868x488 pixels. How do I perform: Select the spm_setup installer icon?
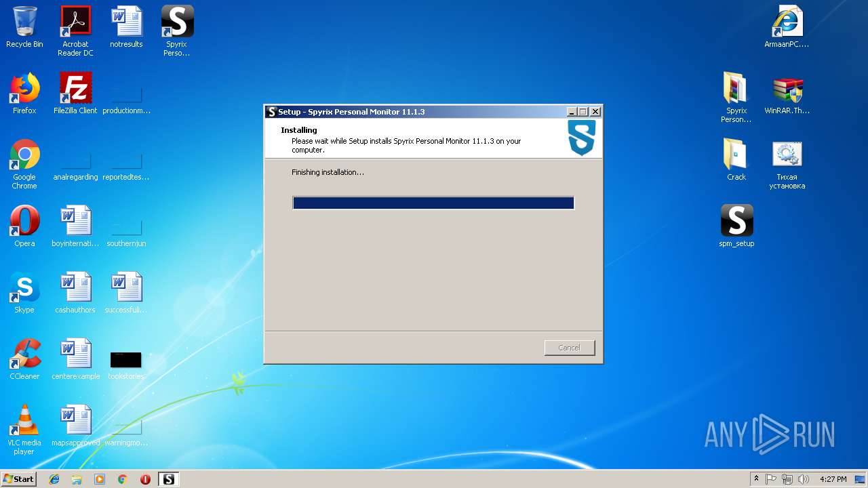pos(736,226)
